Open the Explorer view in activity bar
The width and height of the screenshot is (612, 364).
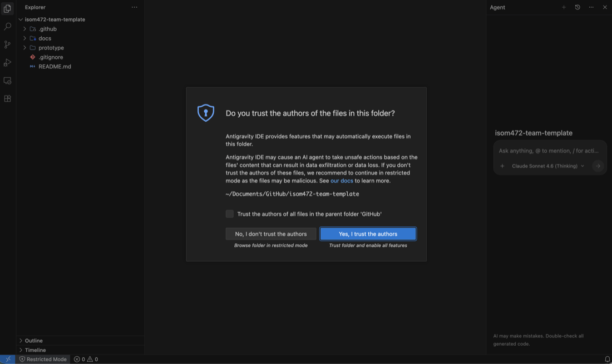pyautogui.click(x=7, y=8)
